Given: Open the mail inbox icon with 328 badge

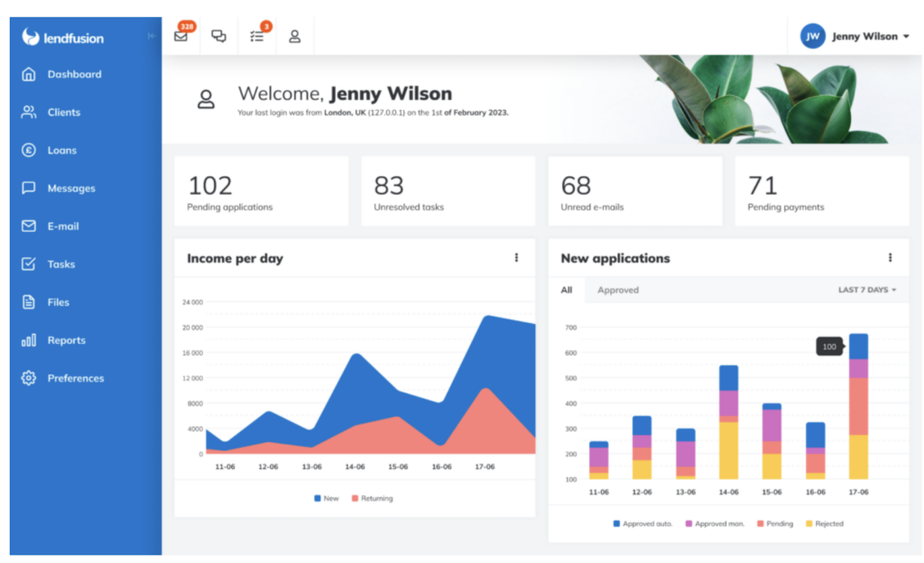Looking at the screenshot, I should (x=181, y=36).
